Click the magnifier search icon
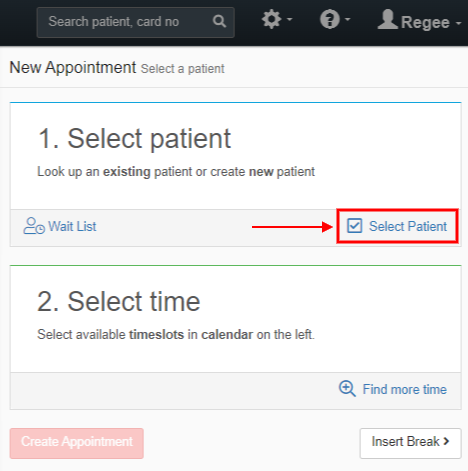The height and width of the screenshot is (471, 468). click(x=219, y=21)
